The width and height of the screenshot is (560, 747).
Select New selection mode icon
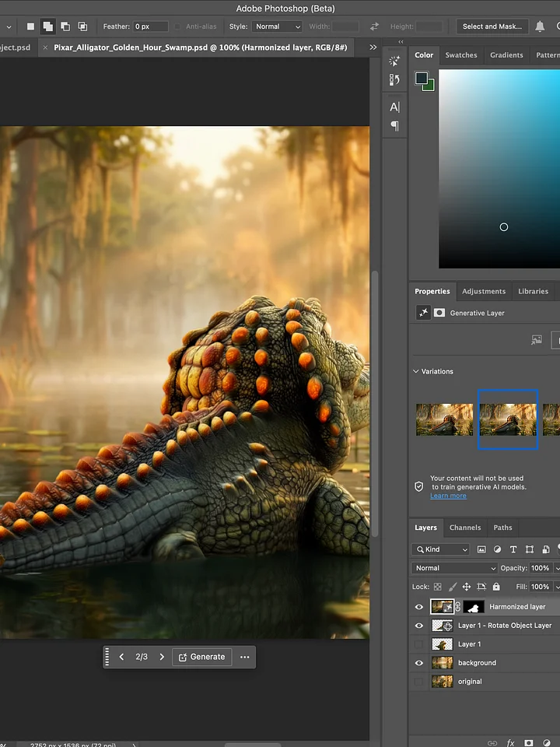click(30, 26)
